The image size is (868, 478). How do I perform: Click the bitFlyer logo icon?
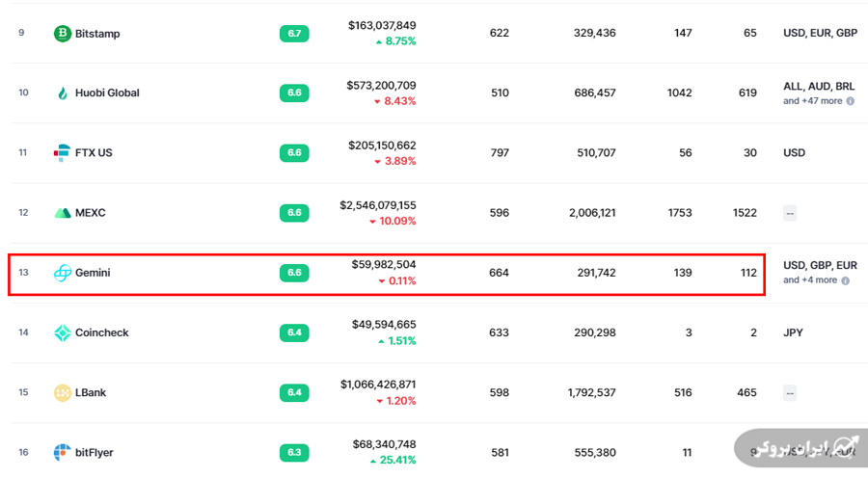click(x=63, y=453)
